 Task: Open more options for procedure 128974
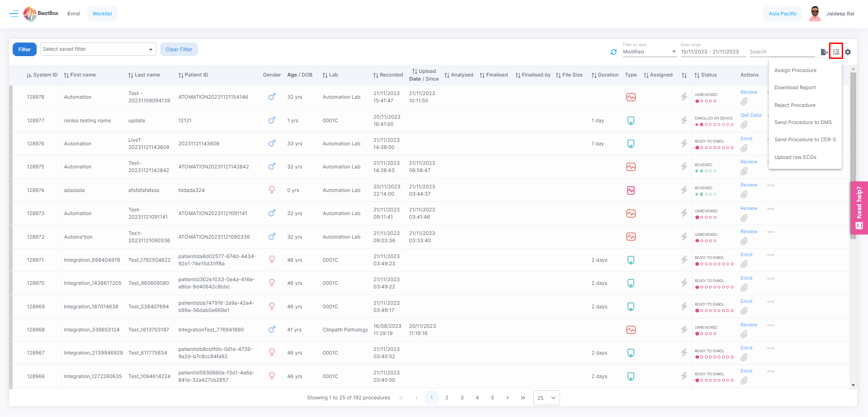tap(771, 185)
